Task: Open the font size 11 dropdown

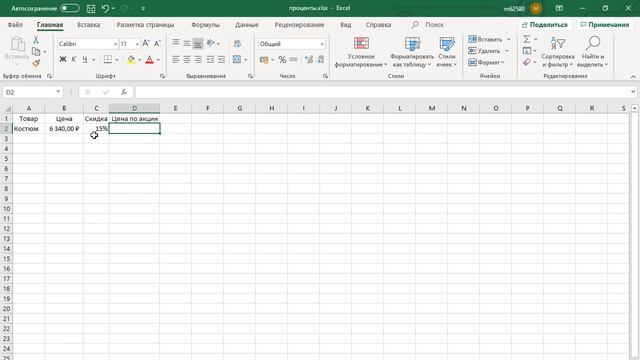Action: click(x=137, y=44)
